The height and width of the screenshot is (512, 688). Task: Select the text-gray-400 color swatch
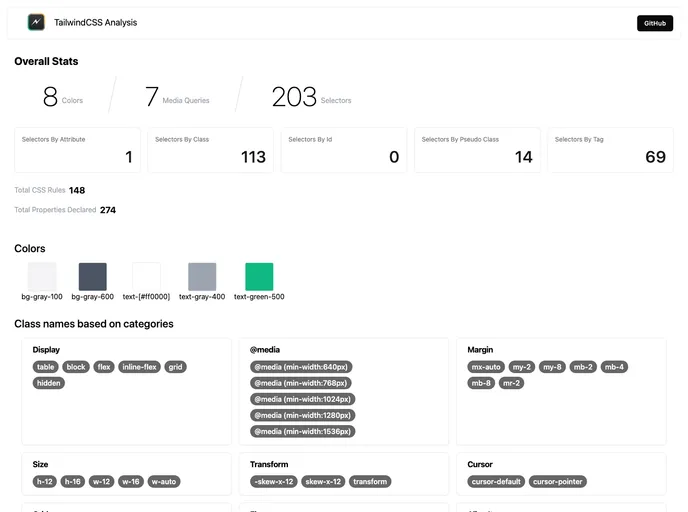pyautogui.click(x=202, y=276)
